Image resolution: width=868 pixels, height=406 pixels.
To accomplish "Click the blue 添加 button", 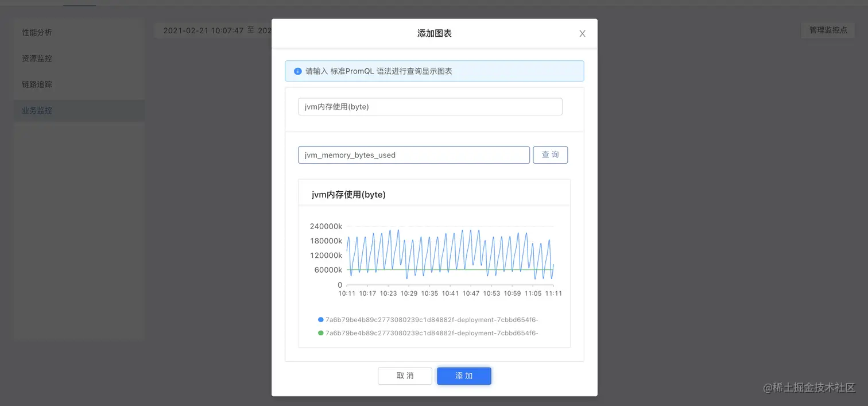I will coord(464,376).
